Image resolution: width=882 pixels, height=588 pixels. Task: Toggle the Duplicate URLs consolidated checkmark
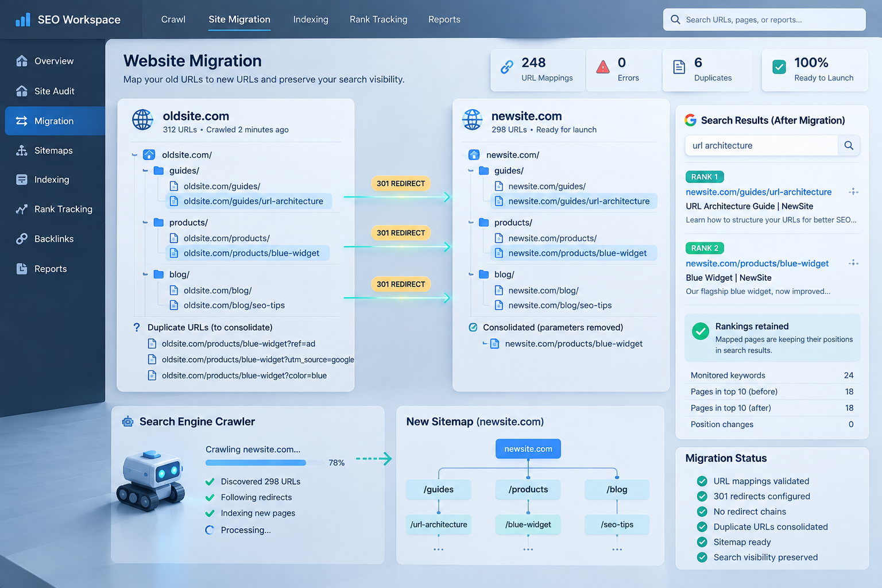click(702, 527)
